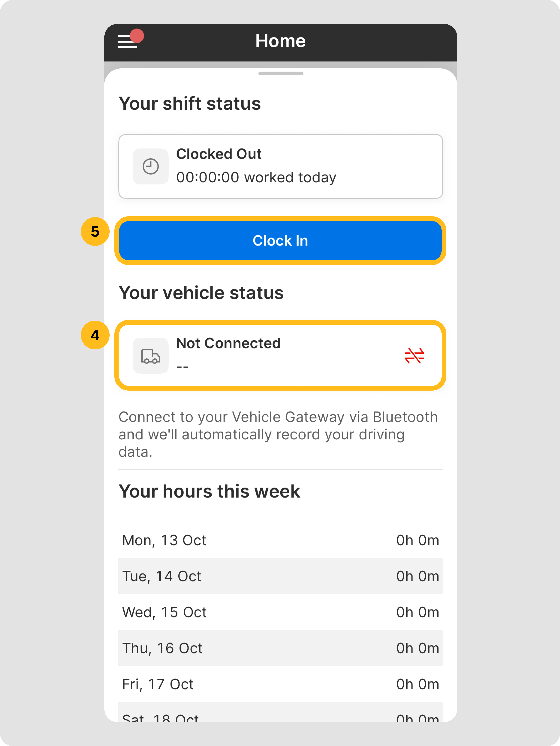Select the Mon, 13 Oct hours row
The image size is (560, 746).
[280, 540]
